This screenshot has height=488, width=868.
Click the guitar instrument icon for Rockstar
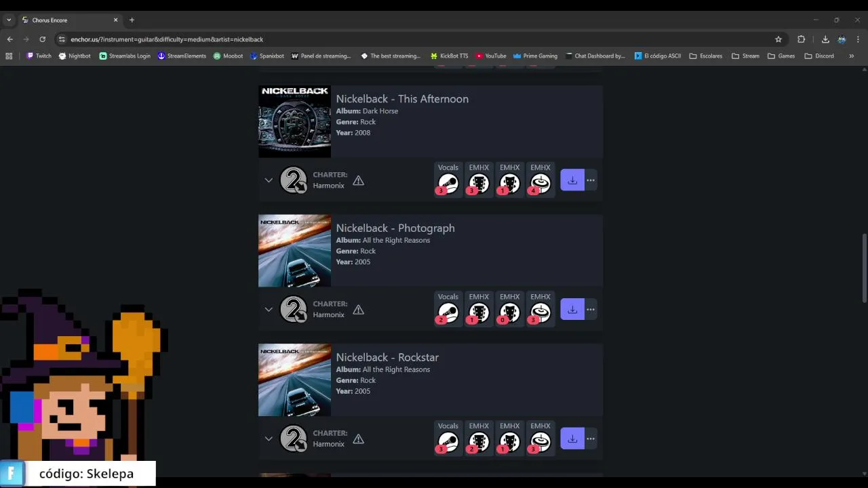click(479, 443)
